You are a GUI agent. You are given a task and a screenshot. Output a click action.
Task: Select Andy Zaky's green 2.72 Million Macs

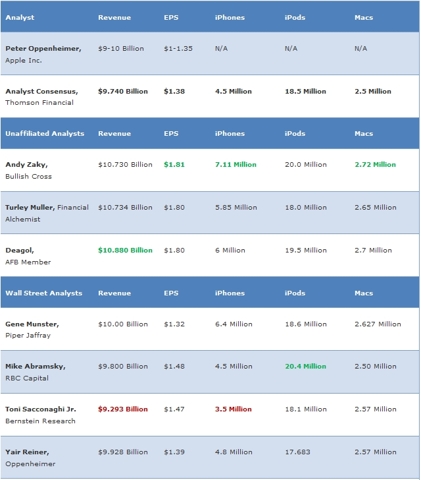point(375,165)
